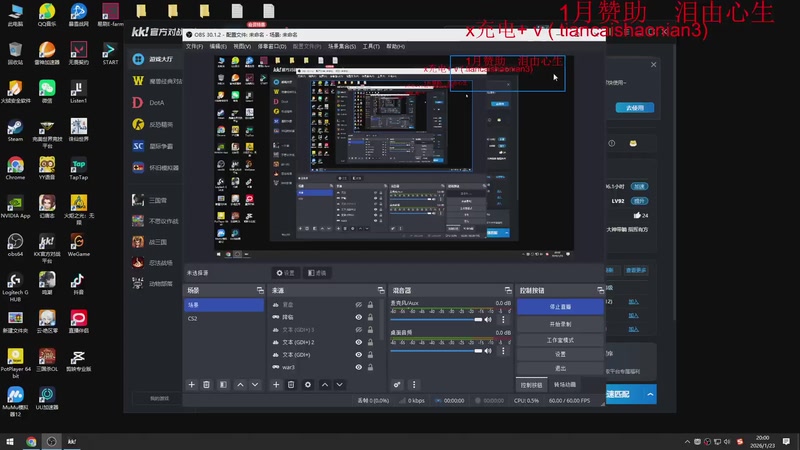The width and height of the screenshot is (800, 450).
Task: Open the WeGame desktop shortcut
Action: 79,244
